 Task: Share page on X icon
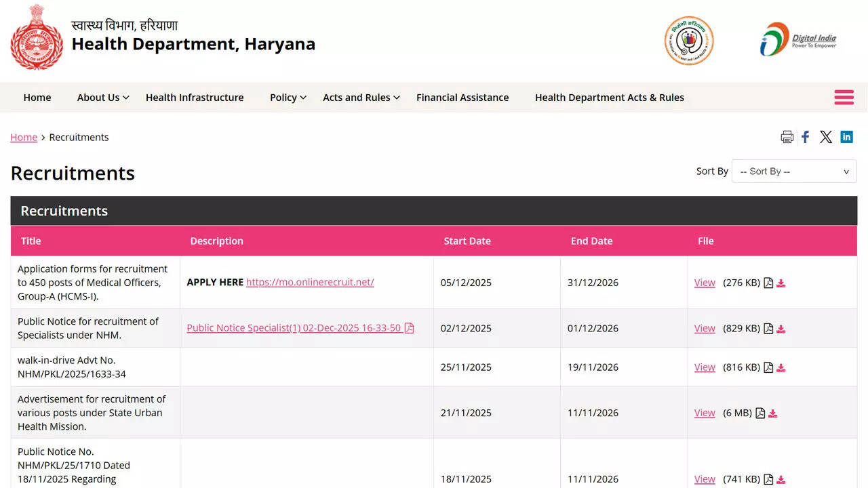[826, 137]
